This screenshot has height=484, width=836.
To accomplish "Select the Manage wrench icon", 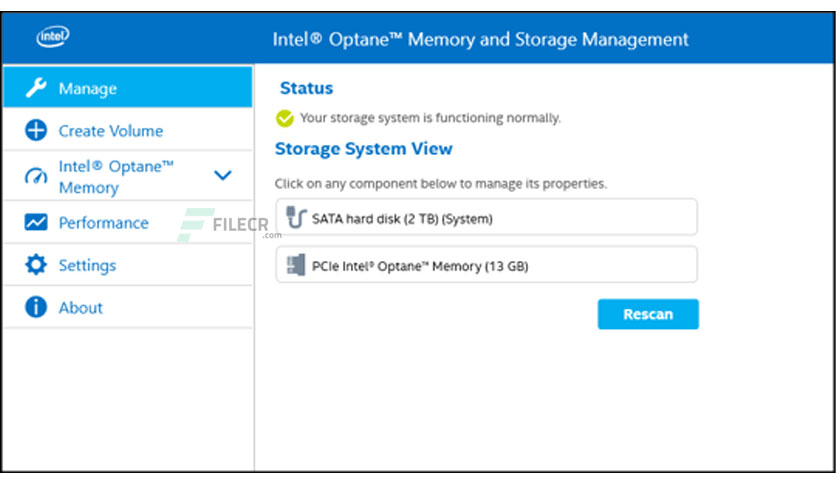I will [x=36, y=88].
